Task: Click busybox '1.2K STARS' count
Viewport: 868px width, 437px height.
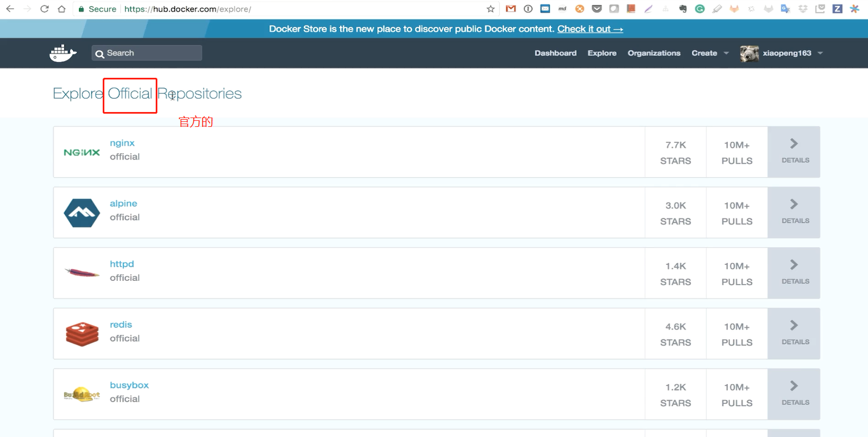Action: pos(675,395)
